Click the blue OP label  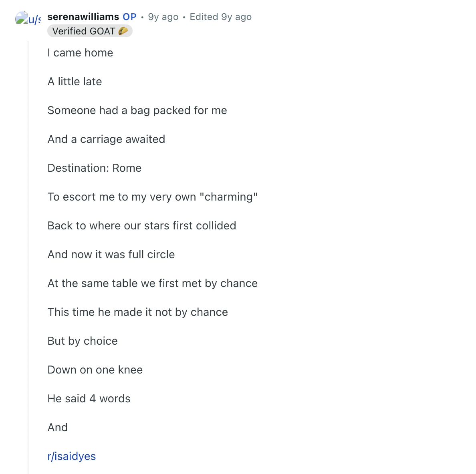click(130, 17)
